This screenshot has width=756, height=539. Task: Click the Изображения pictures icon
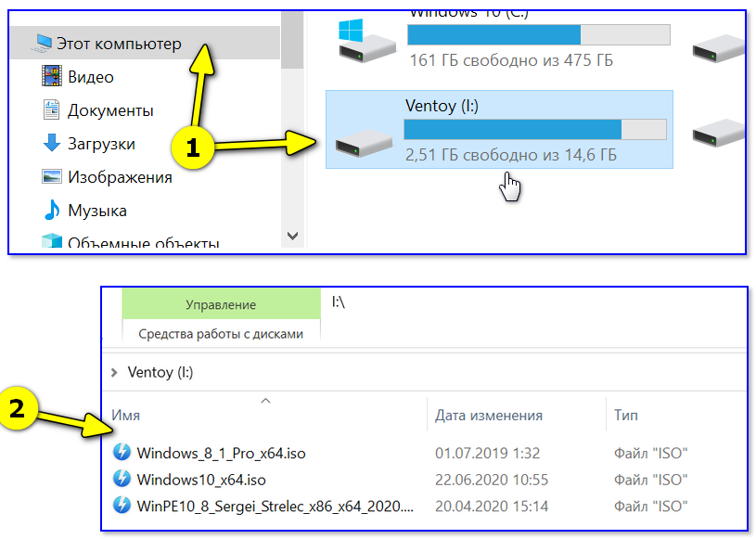pos(52,177)
